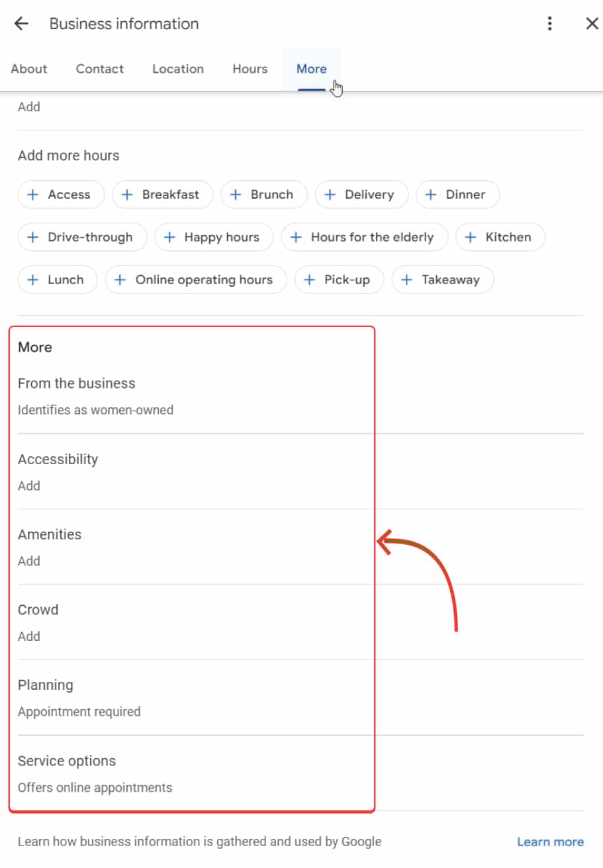603x868 pixels.
Task: Open the Hours tab
Action: tap(250, 68)
